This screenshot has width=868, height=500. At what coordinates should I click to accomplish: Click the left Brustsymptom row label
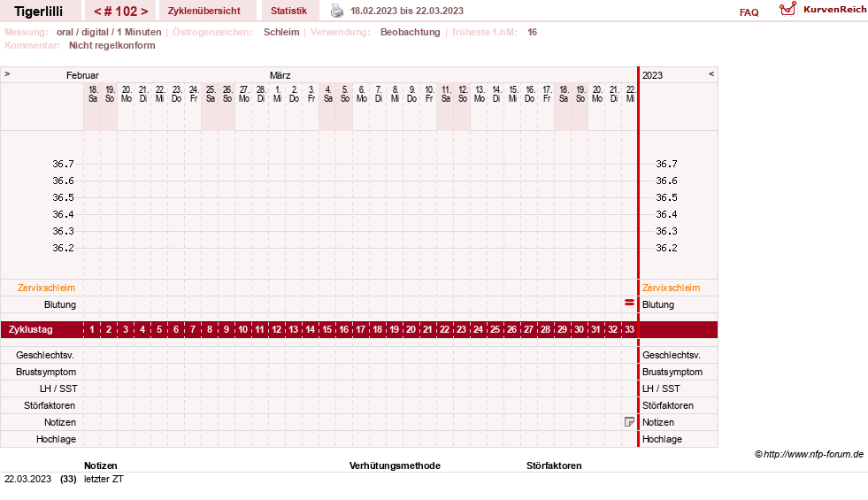click(46, 372)
